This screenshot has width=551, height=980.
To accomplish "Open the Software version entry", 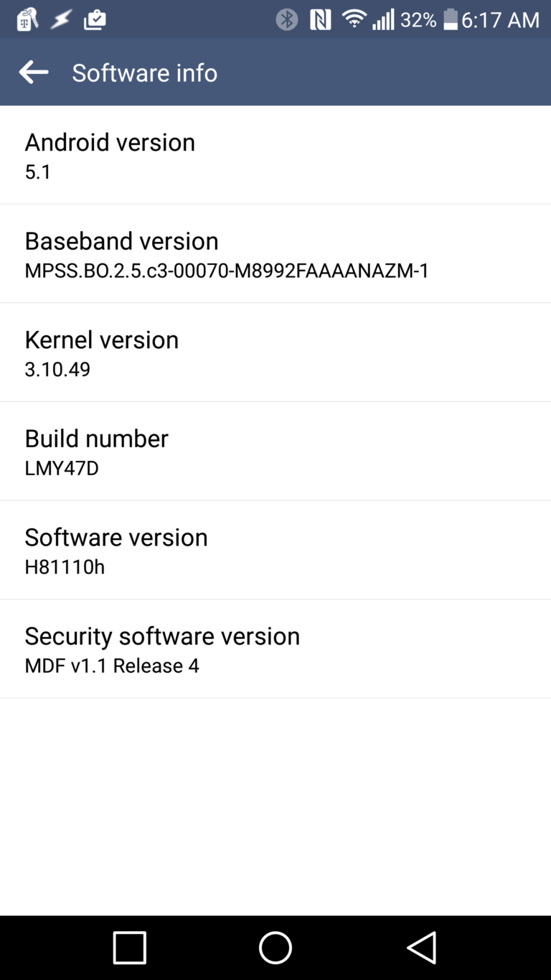I will point(275,550).
